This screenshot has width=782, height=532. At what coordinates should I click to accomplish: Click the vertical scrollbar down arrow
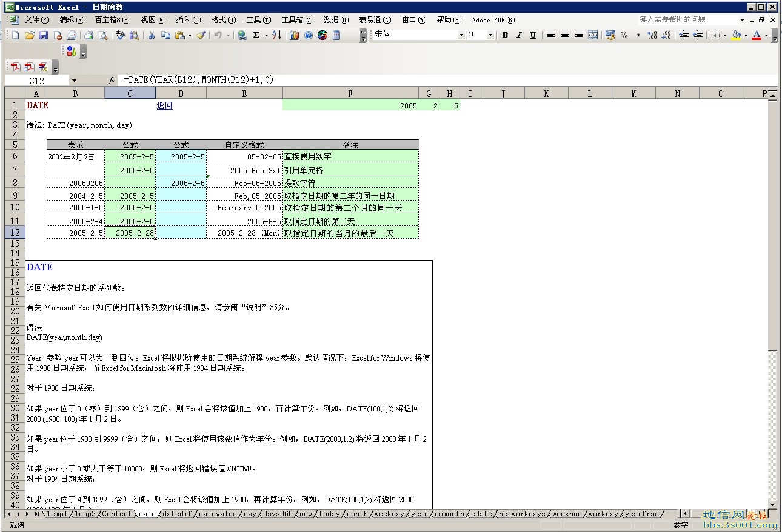(772, 504)
